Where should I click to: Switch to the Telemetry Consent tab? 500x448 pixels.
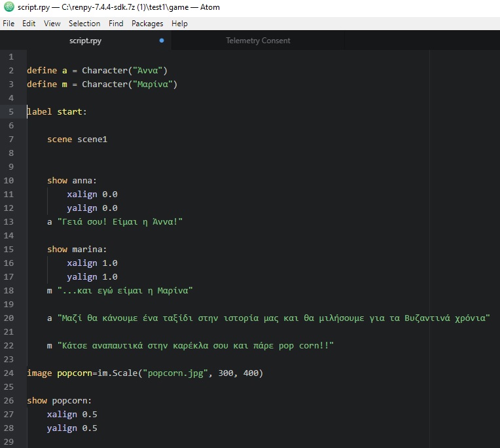258,41
